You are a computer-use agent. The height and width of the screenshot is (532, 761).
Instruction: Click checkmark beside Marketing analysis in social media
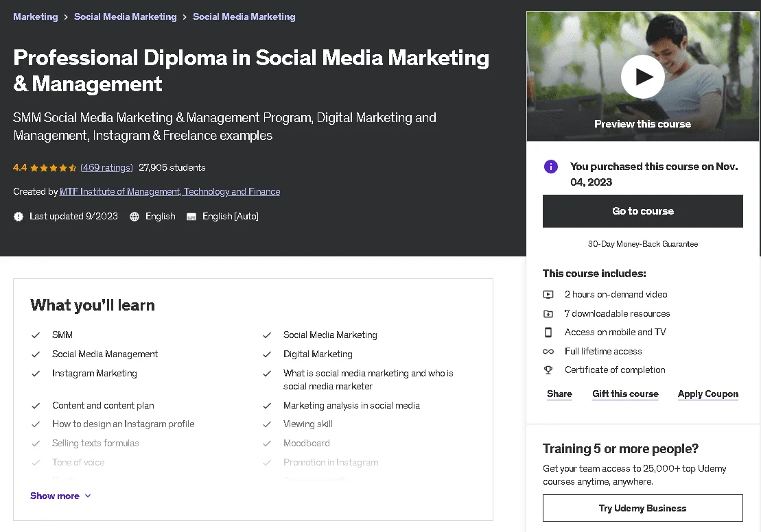point(267,405)
